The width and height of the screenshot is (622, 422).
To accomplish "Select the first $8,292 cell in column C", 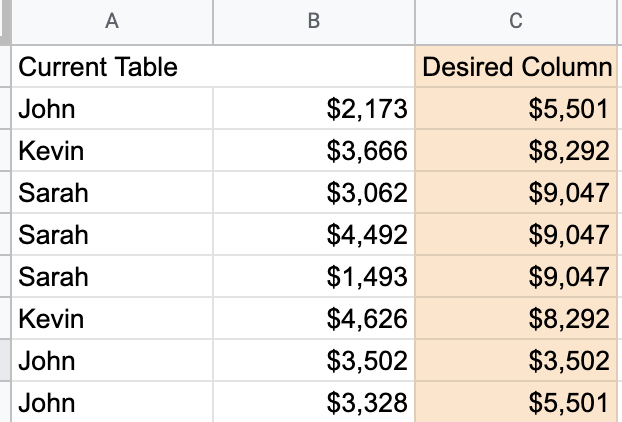I will 516,150.
